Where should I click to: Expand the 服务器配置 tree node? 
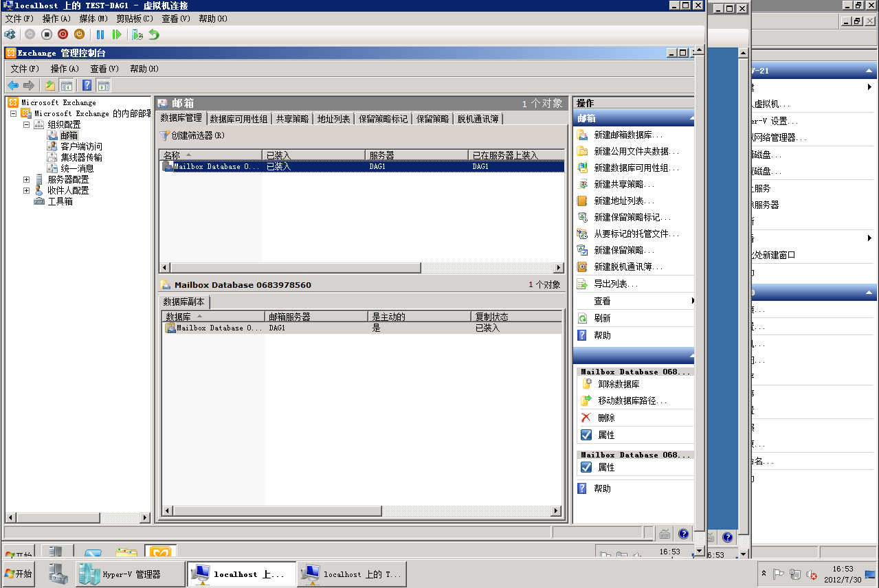click(x=27, y=180)
